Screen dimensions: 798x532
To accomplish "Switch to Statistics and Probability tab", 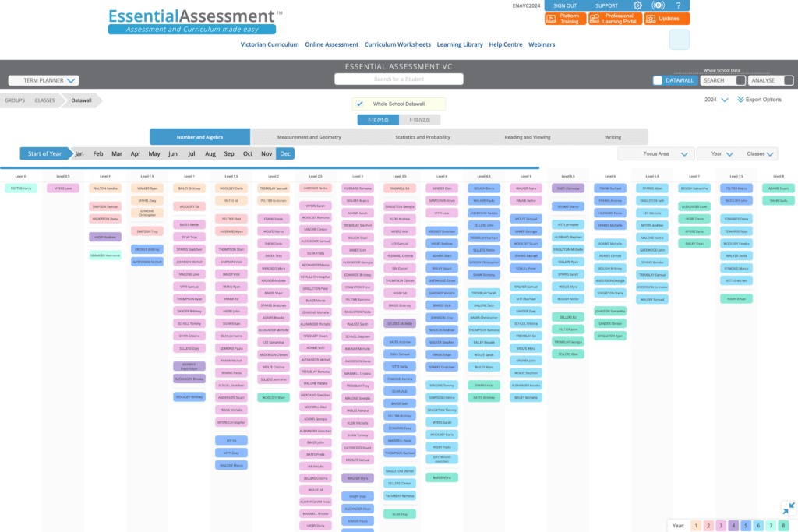I will click(422, 137).
